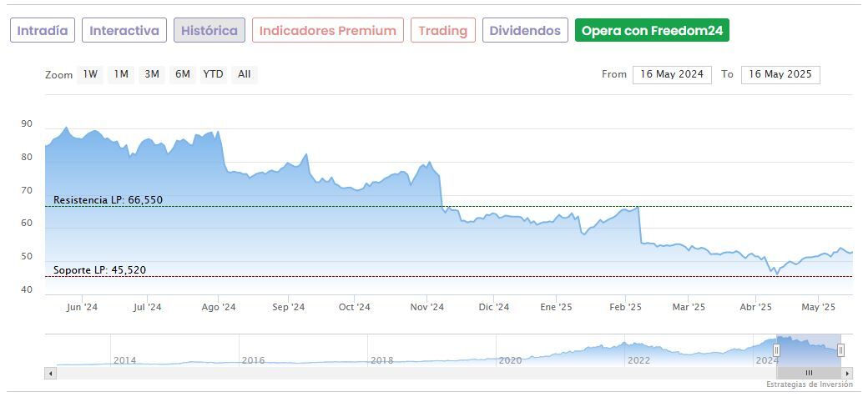This screenshot has height=397, width=868.
Task: Click the scrollbar thumb grip below navigator
Action: pyautogui.click(x=809, y=373)
